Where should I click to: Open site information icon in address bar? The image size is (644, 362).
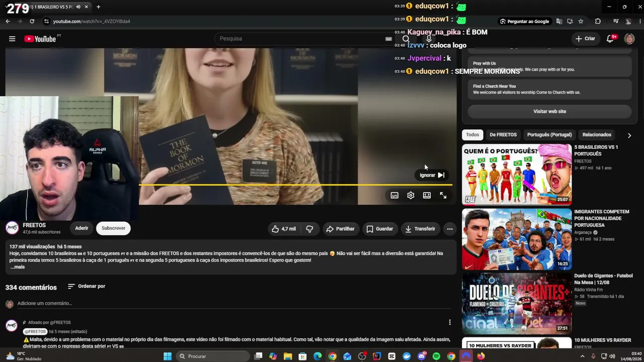46,21
